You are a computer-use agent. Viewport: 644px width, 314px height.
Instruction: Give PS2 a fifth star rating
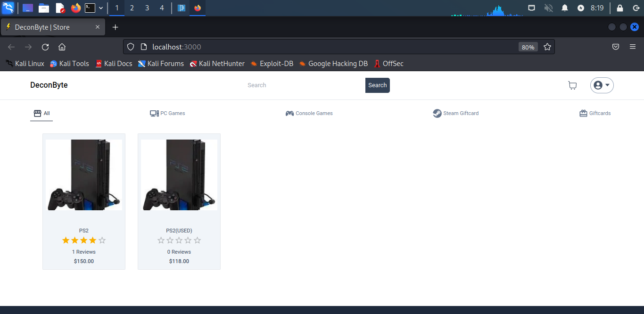[102, 240]
